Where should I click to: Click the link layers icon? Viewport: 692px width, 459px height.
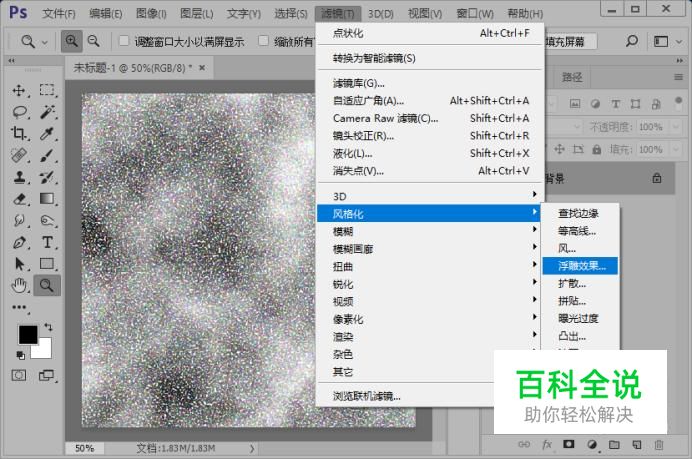tap(524, 444)
